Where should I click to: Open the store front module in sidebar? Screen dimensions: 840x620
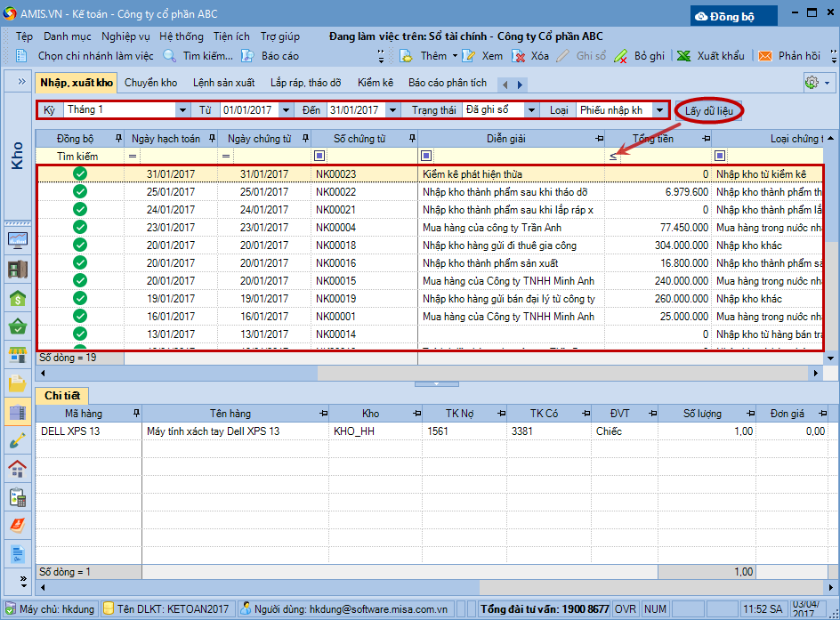pos(17,356)
